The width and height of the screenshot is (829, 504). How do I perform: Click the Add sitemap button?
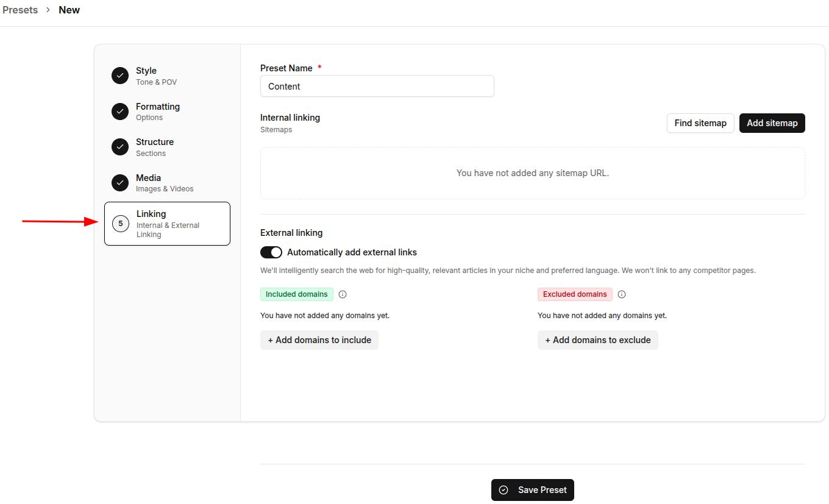click(772, 122)
